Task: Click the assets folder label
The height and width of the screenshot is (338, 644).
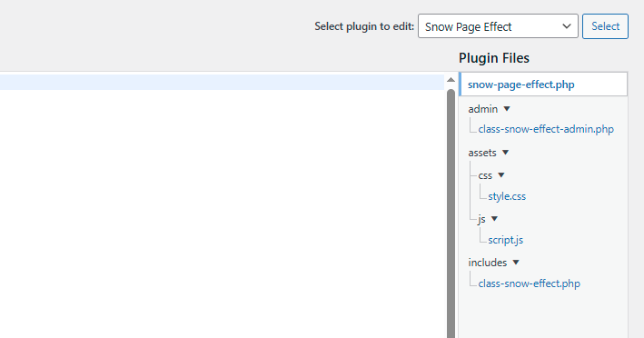Action: 482,153
